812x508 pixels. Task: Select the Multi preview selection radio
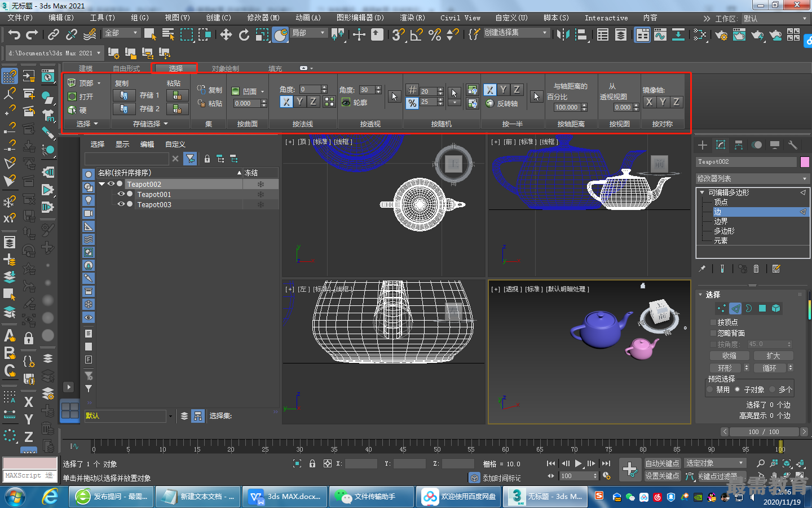773,389
